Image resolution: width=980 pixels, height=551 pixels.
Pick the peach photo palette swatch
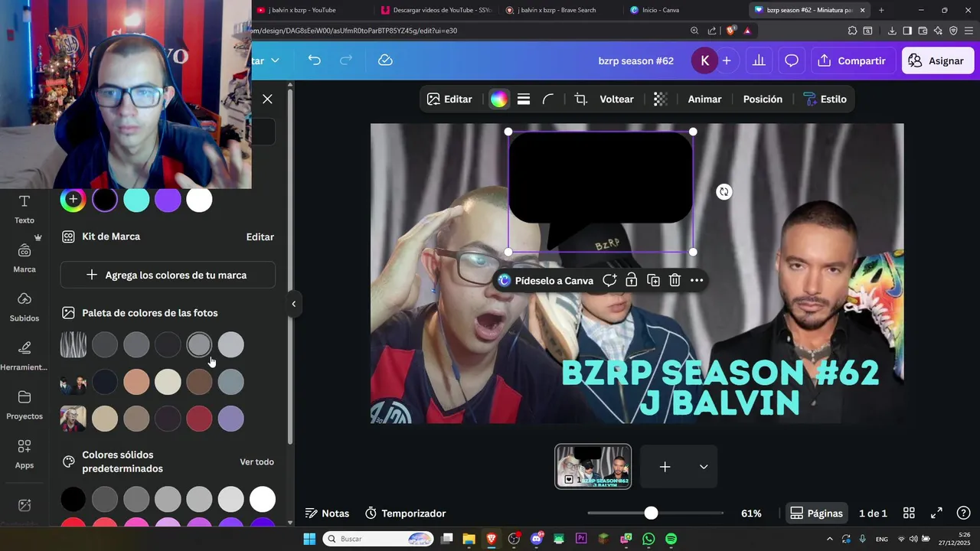(x=136, y=382)
